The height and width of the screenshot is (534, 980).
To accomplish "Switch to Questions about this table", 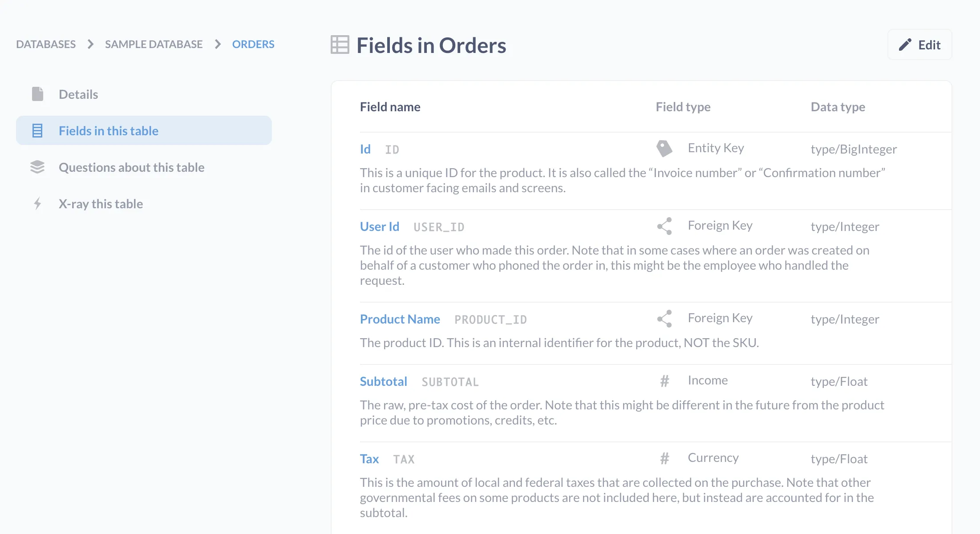I will click(131, 167).
